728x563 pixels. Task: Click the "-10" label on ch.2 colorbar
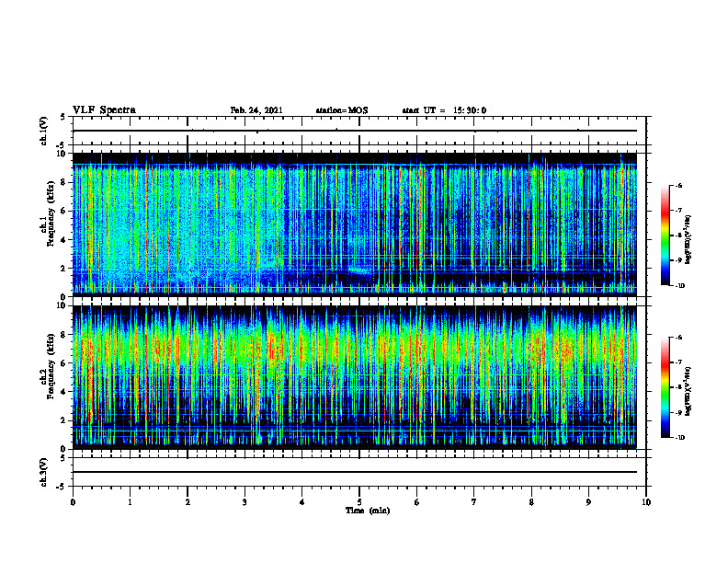coord(679,438)
